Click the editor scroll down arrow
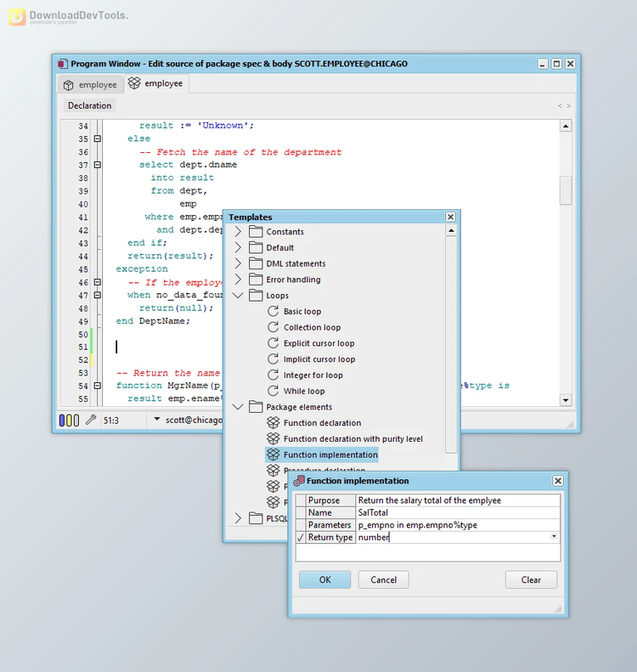The width and height of the screenshot is (637, 672). tap(566, 400)
